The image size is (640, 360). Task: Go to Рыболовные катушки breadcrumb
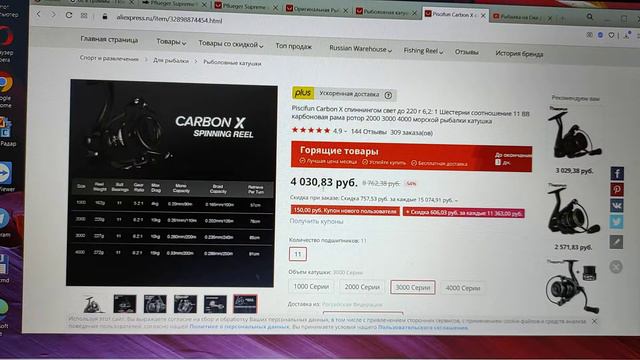coord(232,63)
